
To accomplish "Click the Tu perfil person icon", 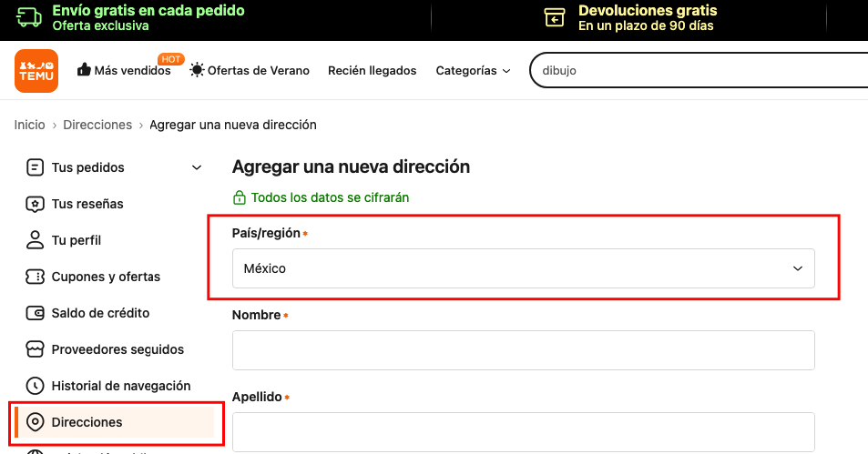I will (x=36, y=240).
